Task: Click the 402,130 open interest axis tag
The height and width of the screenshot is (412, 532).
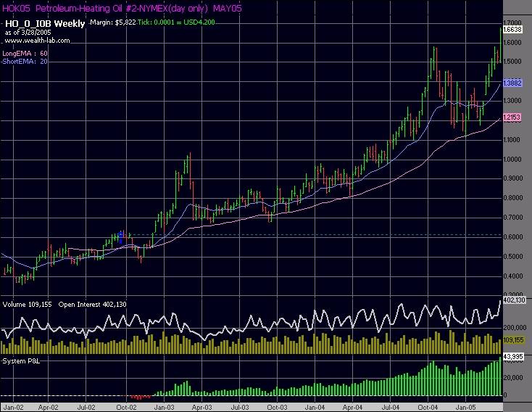Action: [x=514, y=300]
